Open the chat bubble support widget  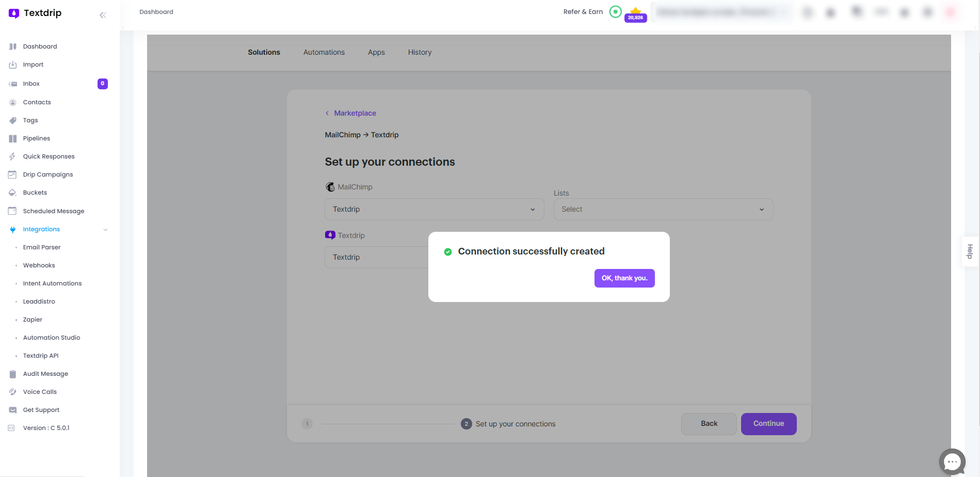952,462
